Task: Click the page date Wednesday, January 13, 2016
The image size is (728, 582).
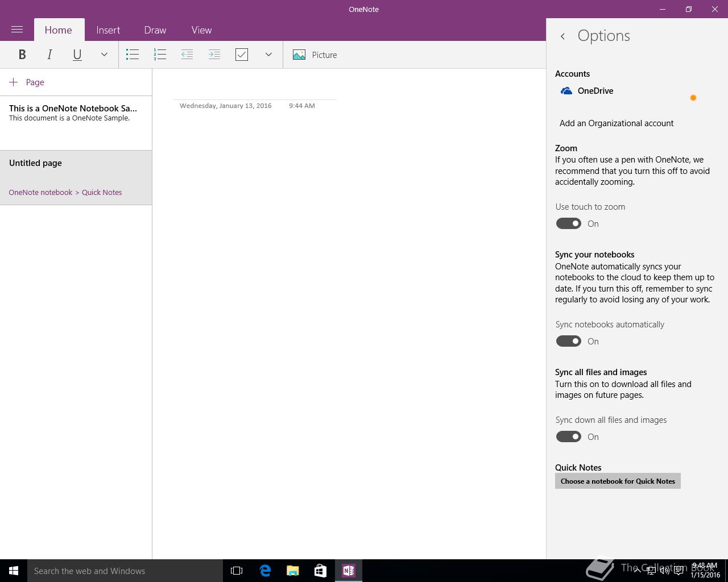Action: tap(226, 106)
